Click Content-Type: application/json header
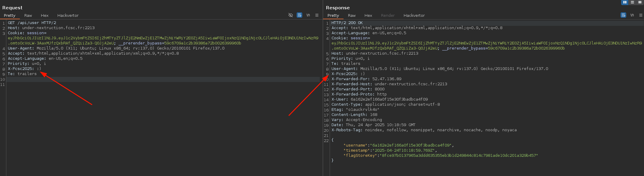Image resolution: width=644 pixels, height=176 pixels. click(x=386, y=105)
